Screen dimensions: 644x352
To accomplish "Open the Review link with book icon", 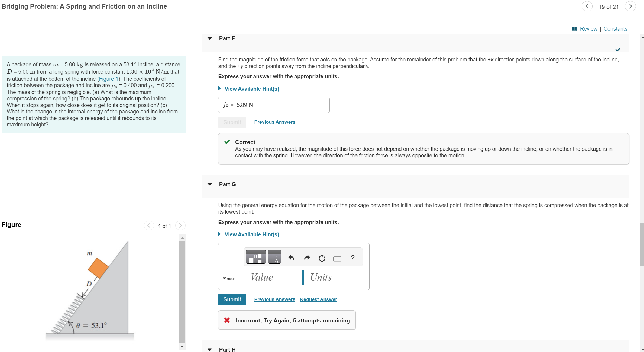I will [584, 29].
